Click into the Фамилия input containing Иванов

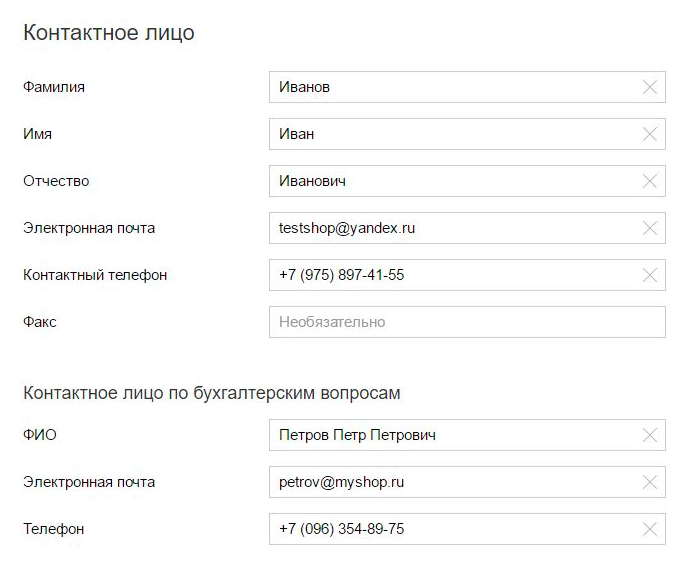[x=450, y=87]
